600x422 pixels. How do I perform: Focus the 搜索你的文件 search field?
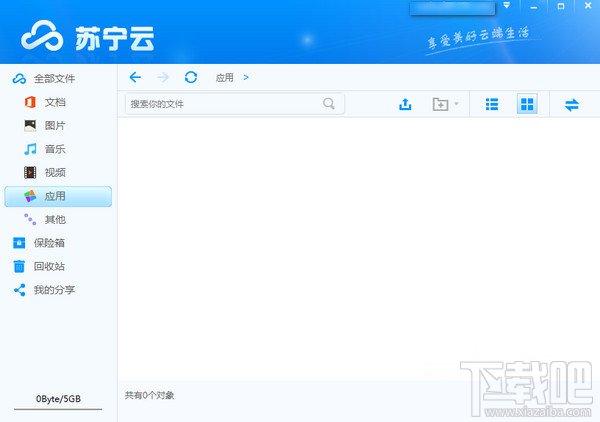(235, 104)
